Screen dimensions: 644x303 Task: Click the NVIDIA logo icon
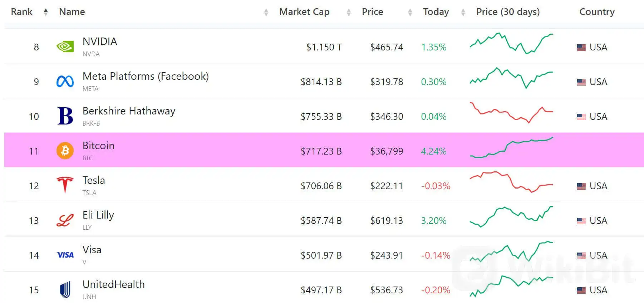click(x=65, y=46)
